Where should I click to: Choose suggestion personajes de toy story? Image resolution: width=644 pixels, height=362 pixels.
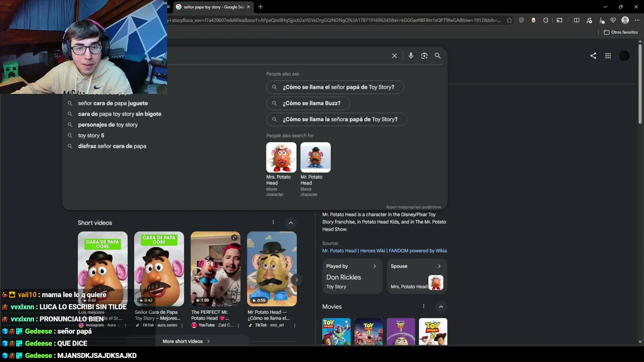click(x=108, y=125)
